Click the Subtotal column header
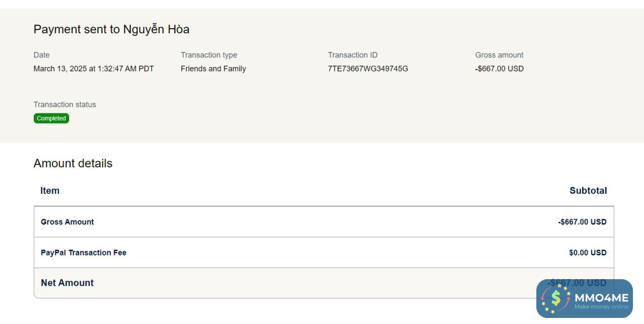 (x=588, y=190)
